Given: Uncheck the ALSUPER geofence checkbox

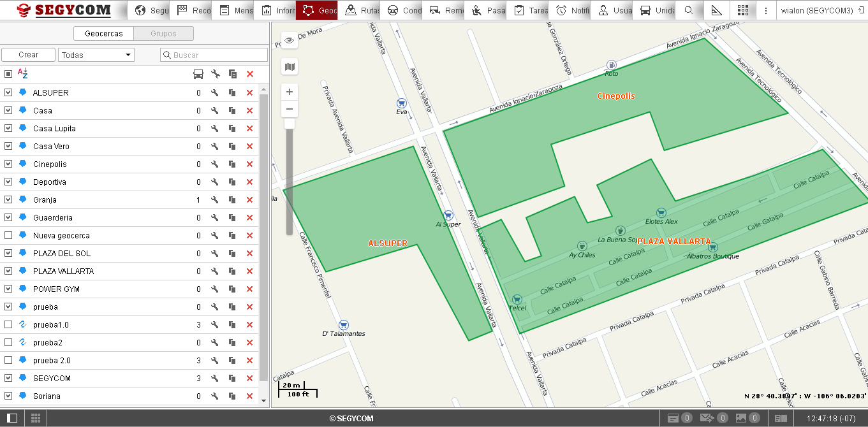Looking at the screenshot, I should (8, 92).
